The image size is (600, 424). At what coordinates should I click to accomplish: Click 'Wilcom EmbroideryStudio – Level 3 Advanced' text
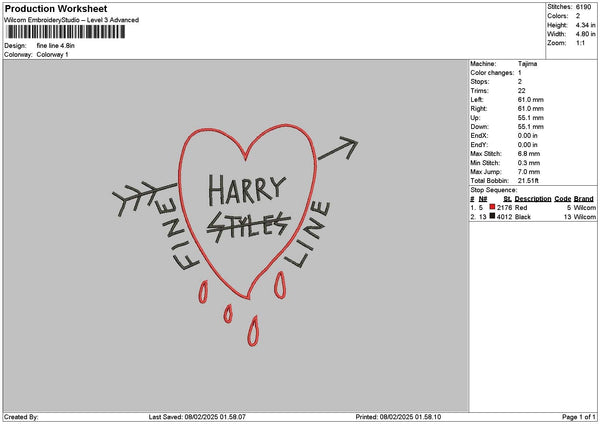pyautogui.click(x=72, y=20)
